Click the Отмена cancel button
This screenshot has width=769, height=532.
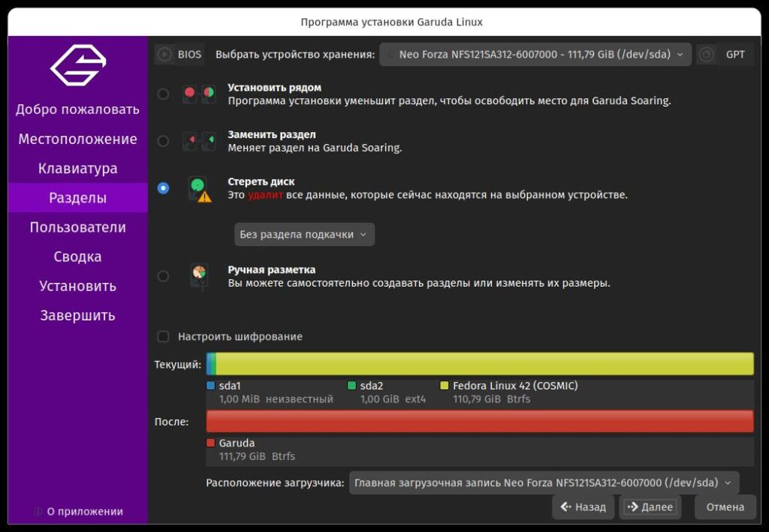725,507
